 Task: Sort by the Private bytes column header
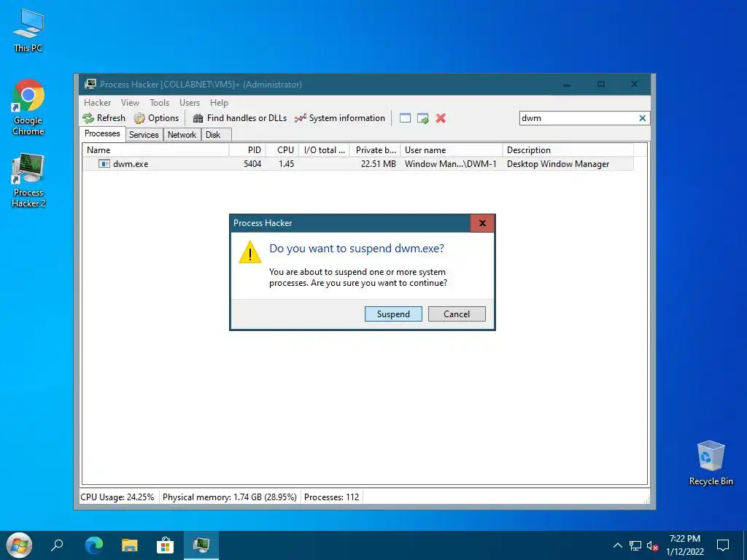(376, 150)
